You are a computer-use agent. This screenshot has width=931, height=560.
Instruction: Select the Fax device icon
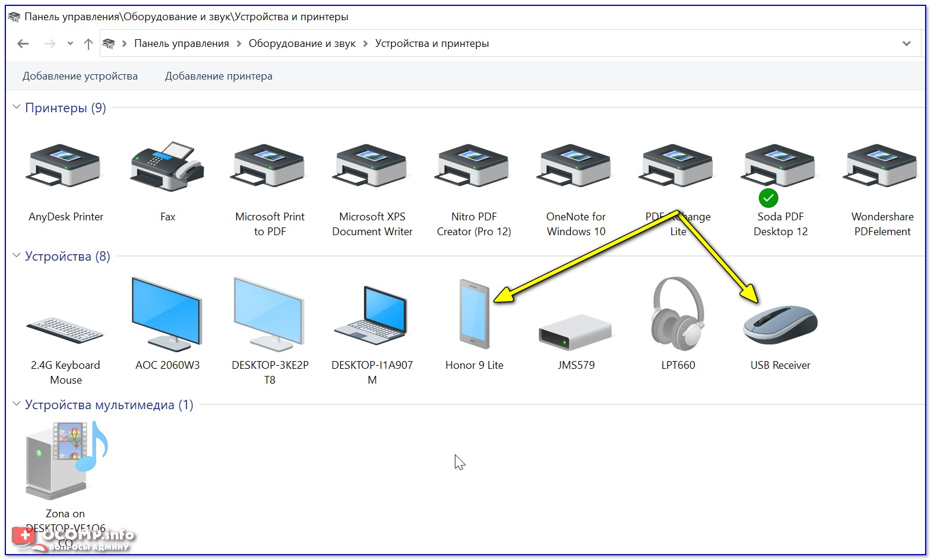pyautogui.click(x=167, y=167)
